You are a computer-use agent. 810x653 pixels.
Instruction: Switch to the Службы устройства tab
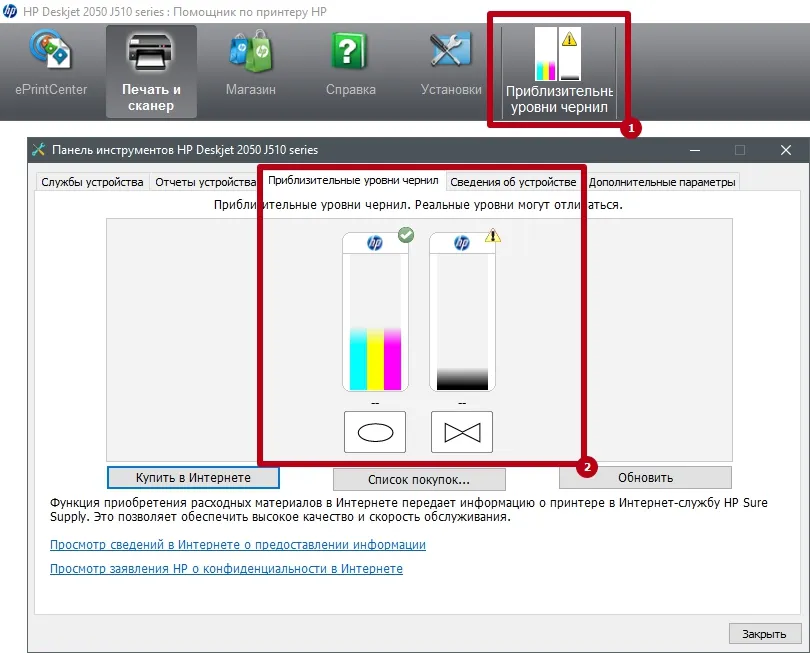(x=92, y=182)
